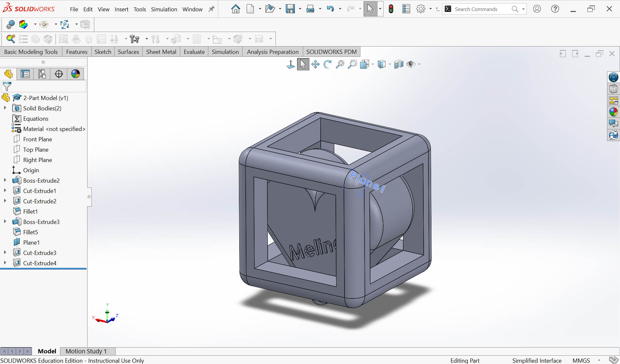Click the Zoom to Fit icon

(340, 64)
